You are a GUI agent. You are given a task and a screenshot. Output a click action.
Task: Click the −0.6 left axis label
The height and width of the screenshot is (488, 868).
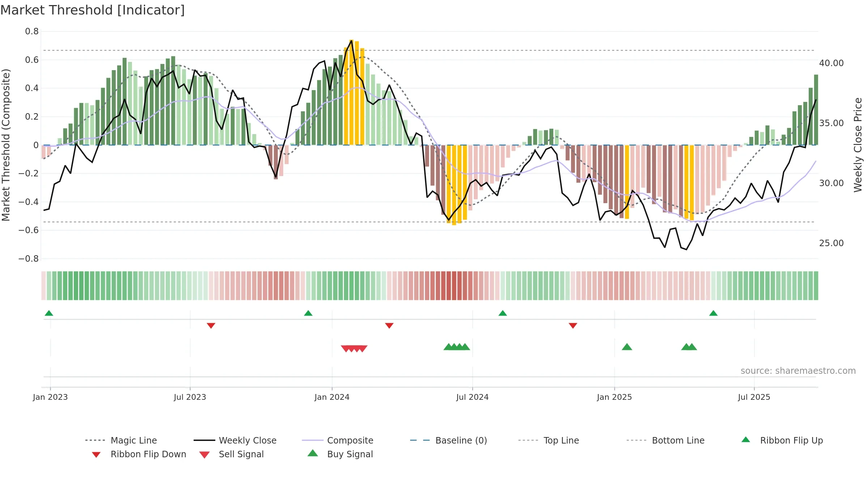(x=29, y=230)
